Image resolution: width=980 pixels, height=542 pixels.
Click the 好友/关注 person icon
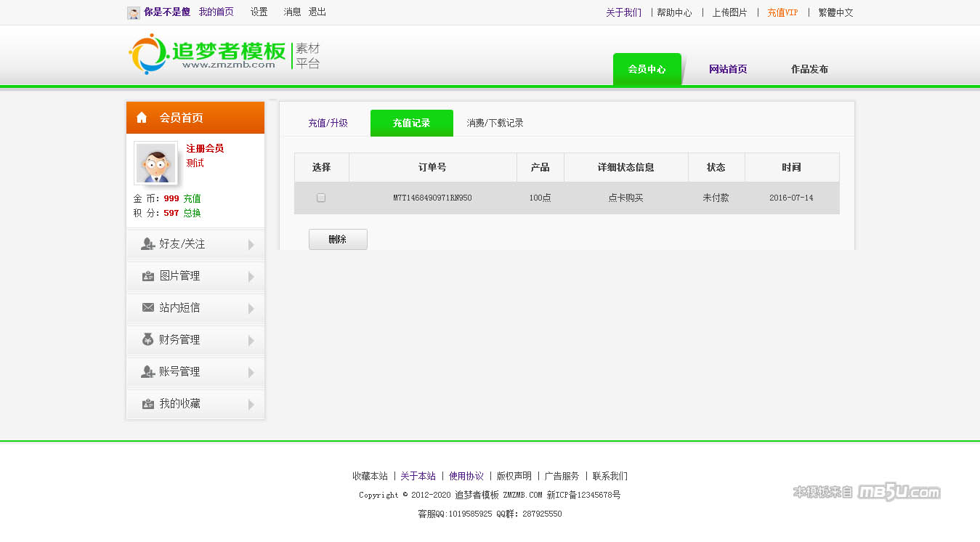(x=147, y=244)
